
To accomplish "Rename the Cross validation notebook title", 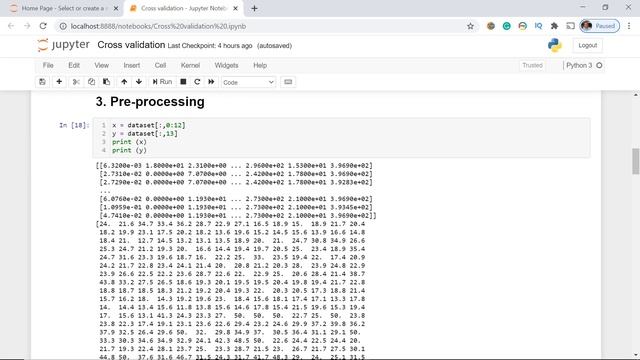I will [131, 45].
